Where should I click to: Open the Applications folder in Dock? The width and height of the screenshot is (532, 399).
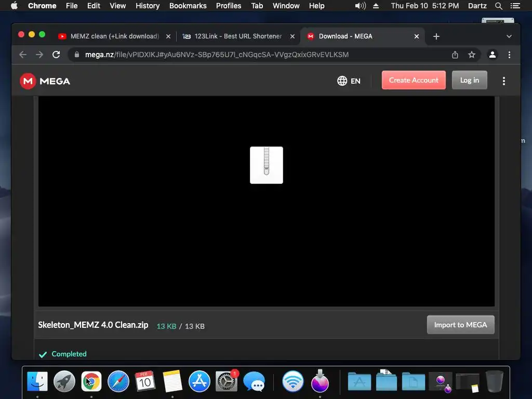pos(360,381)
